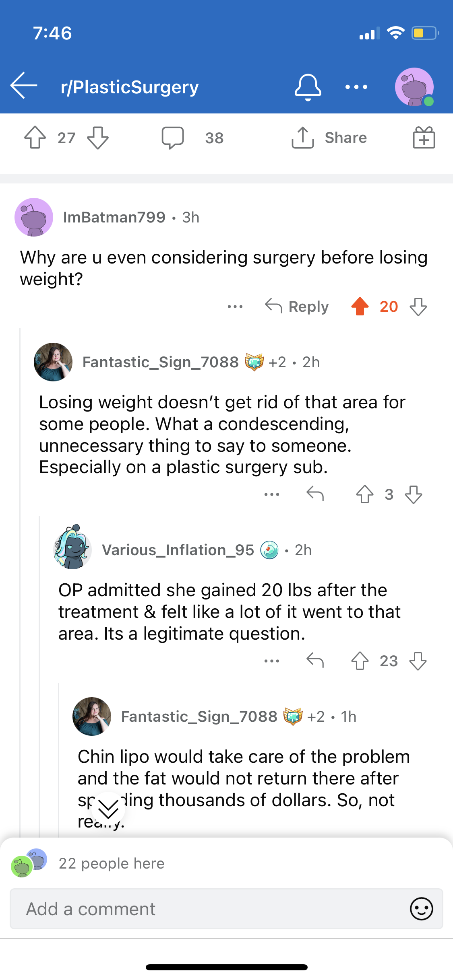Open emoji picker in comment box

[x=422, y=909]
